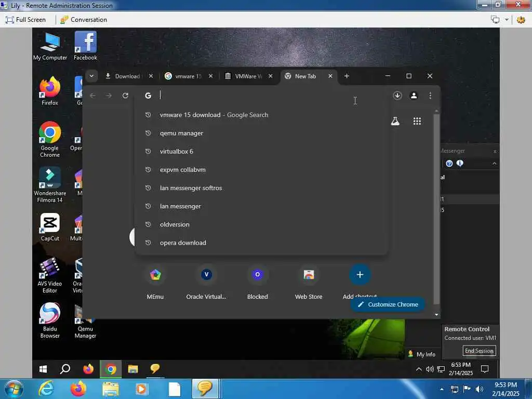The width and height of the screenshot is (532, 399).
Task: Click Internet Explorer on host taskbar
Action: pyautogui.click(x=46, y=389)
